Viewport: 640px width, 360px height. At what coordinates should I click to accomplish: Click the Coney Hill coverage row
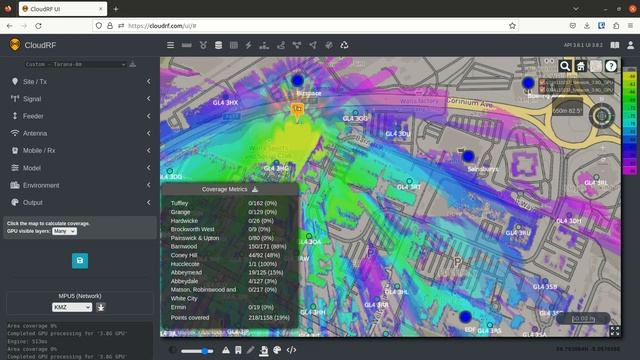click(229, 255)
